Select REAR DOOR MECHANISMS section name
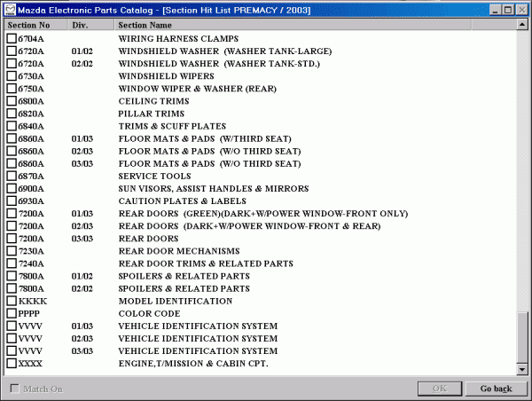The height and width of the screenshot is (401, 532). (179, 251)
